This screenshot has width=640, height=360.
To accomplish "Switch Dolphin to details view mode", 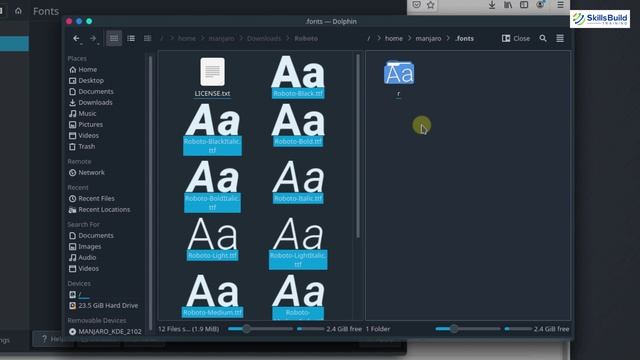I will [148, 38].
